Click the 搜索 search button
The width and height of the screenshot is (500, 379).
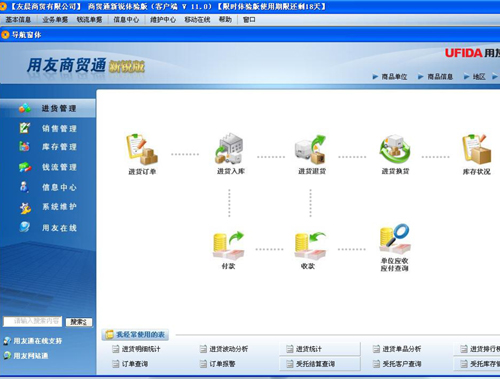click(x=79, y=322)
